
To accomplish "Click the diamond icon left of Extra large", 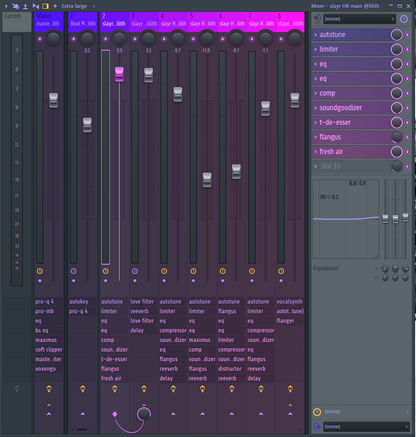I will pos(55,6).
